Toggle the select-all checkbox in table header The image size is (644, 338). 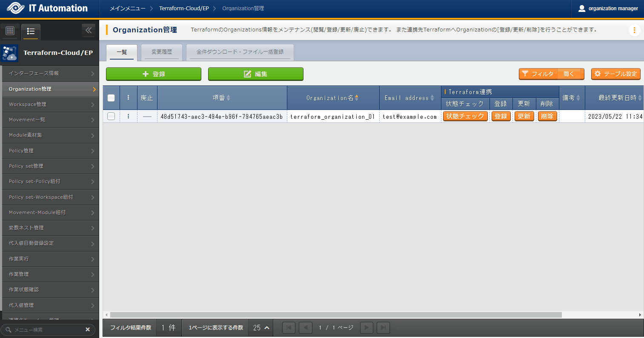click(x=111, y=98)
